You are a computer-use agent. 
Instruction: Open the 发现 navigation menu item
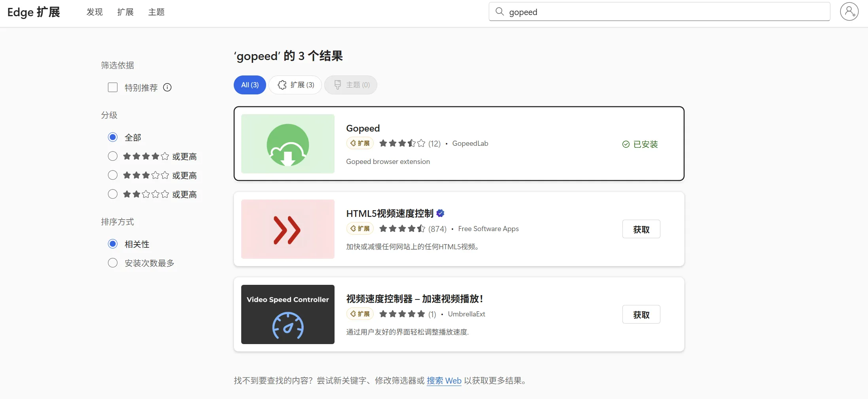pyautogui.click(x=95, y=12)
